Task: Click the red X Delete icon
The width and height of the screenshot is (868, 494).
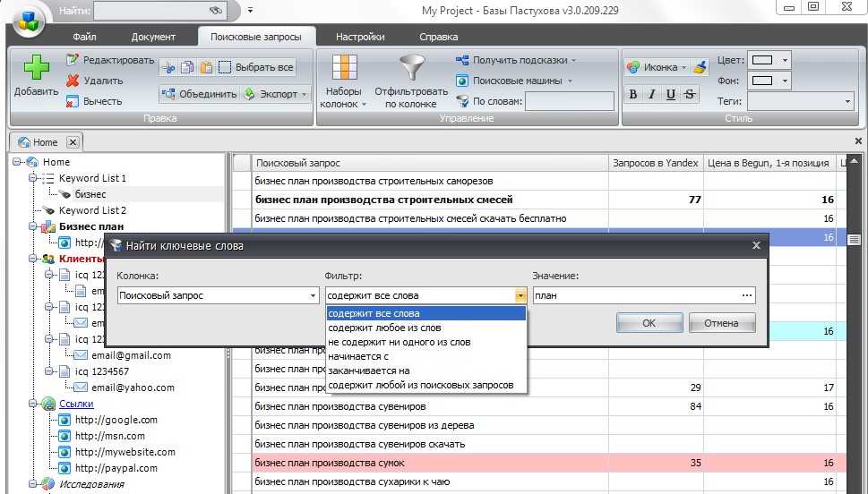Action: [73, 81]
